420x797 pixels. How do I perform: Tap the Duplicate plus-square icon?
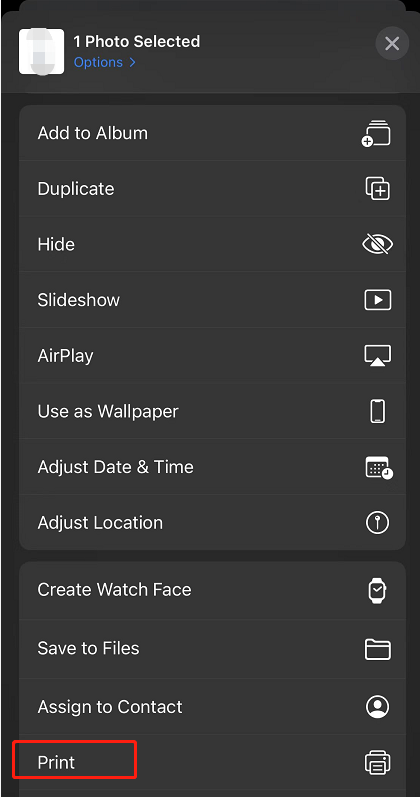point(378,189)
